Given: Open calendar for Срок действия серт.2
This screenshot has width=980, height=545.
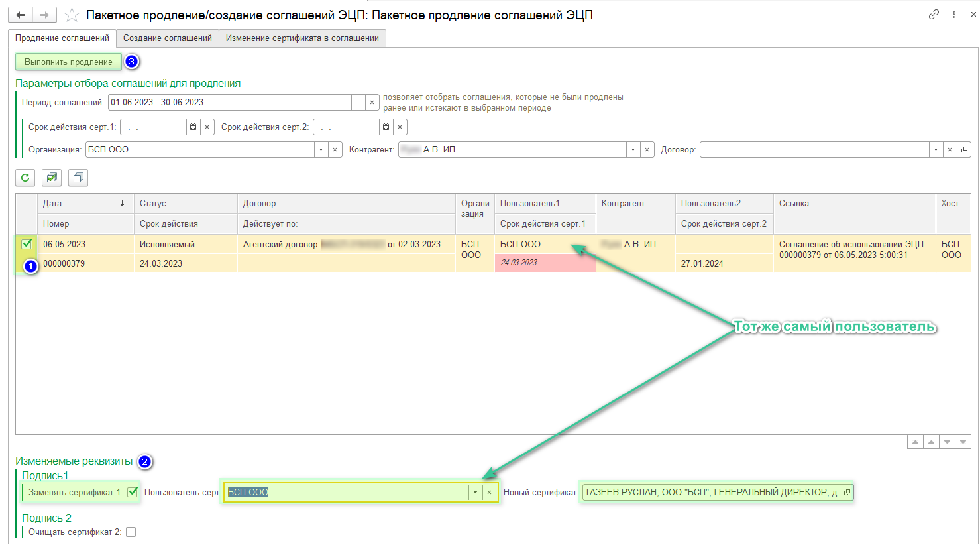Looking at the screenshot, I should pyautogui.click(x=386, y=127).
